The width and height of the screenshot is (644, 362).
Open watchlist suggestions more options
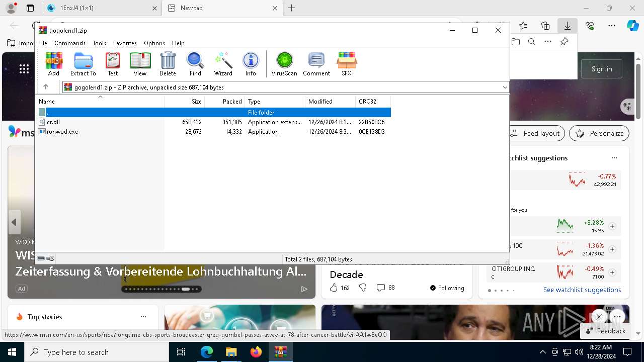click(x=614, y=158)
